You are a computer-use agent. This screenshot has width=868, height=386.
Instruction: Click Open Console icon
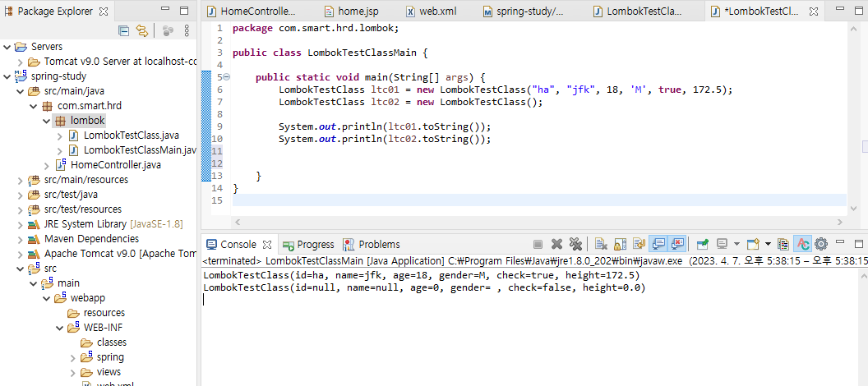753,244
